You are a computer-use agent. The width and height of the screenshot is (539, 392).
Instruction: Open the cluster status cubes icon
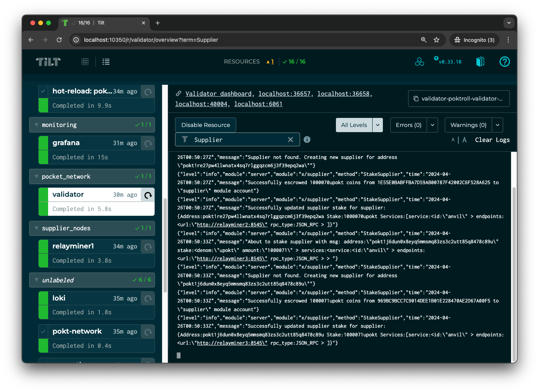click(420, 62)
